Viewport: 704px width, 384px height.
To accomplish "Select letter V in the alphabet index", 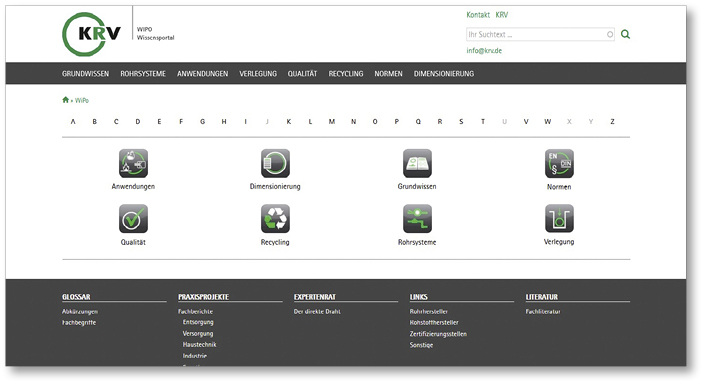I will point(526,122).
